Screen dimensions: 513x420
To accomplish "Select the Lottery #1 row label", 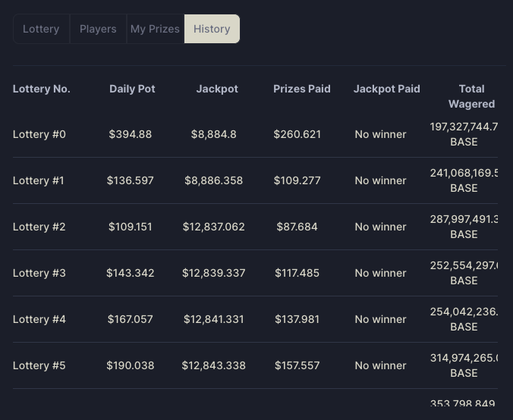I will pos(38,180).
